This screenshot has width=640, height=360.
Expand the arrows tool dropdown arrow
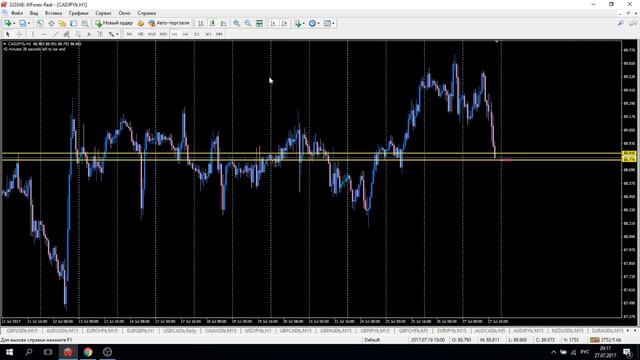click(x=117, y=34)
